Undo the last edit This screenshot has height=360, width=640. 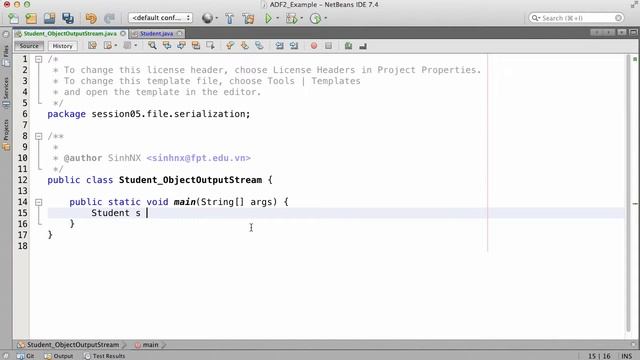click(x=91, y=18)
